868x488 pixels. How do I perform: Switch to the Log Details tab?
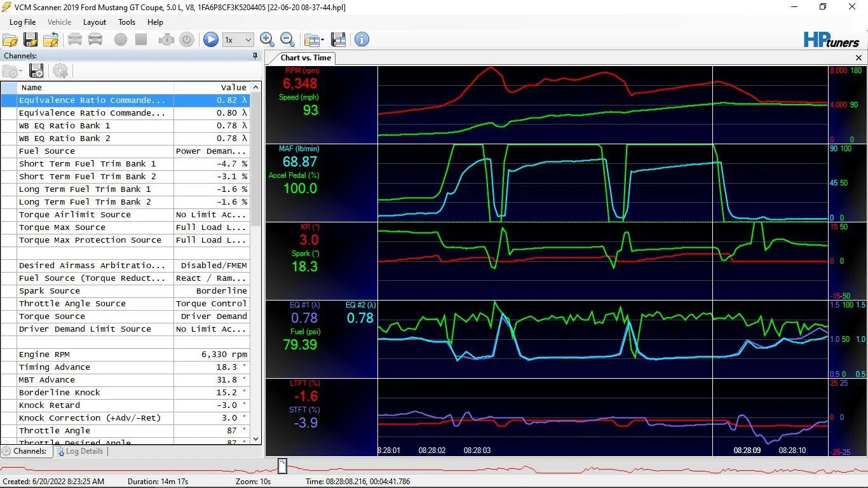[79, 451]
